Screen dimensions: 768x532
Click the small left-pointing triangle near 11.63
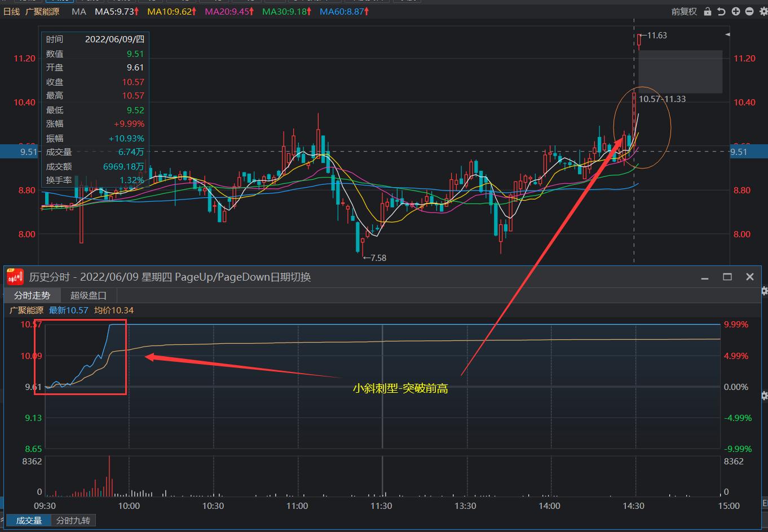[727, 35]
